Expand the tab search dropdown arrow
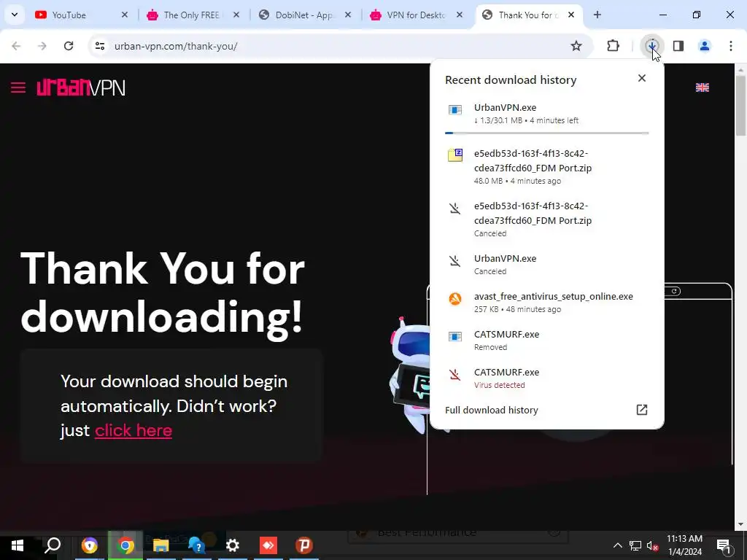 15,15
